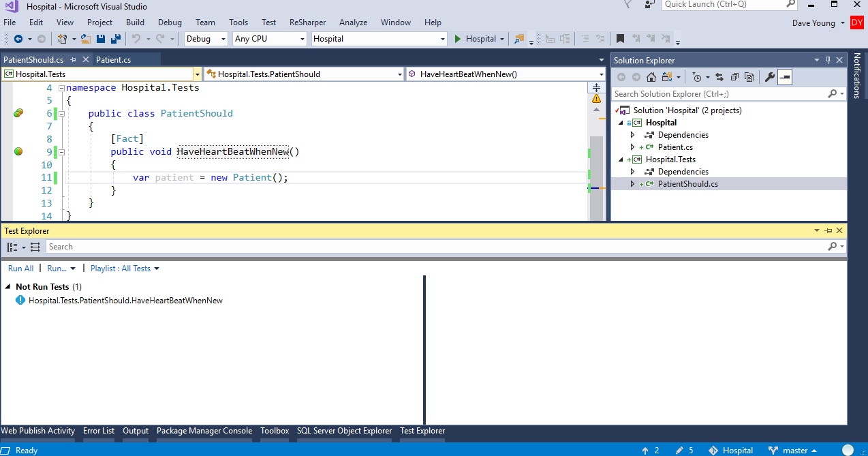868x456 pixels.
Task: Click Pending Changes Filter clock icon
Action: tap(696, 77)
